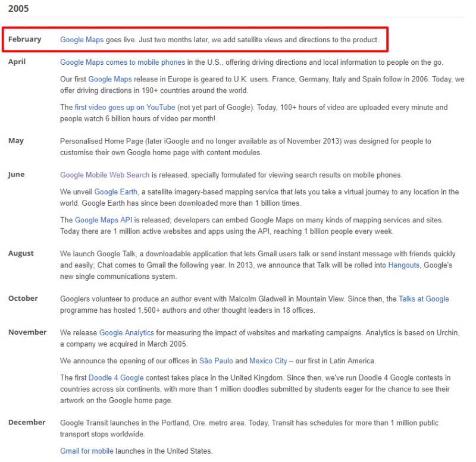Viewport: 476px width, 462px height.
Task: Select the August month label
Action: point(21,253)
